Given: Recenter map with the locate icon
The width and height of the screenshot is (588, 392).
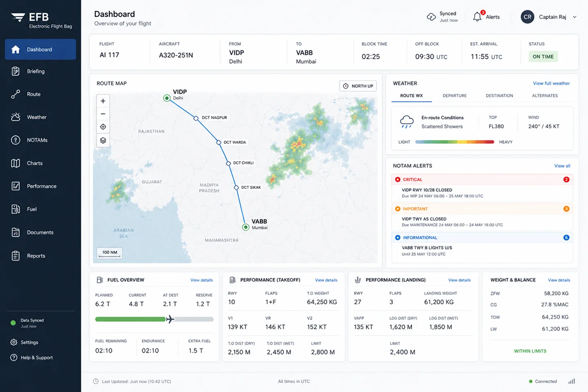Looking at the screenshot, I should coord(103,127).
